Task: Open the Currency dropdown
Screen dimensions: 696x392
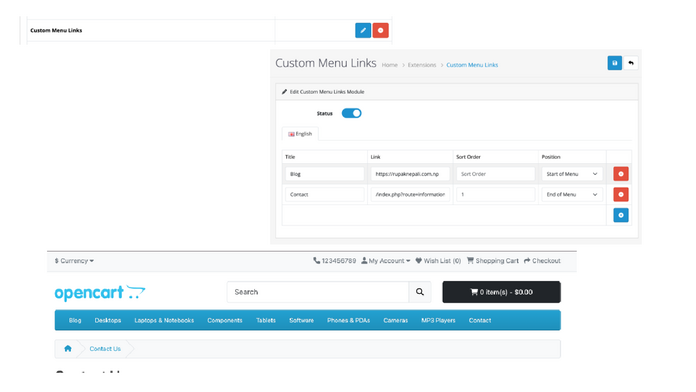Action: (x=74, y=261)
